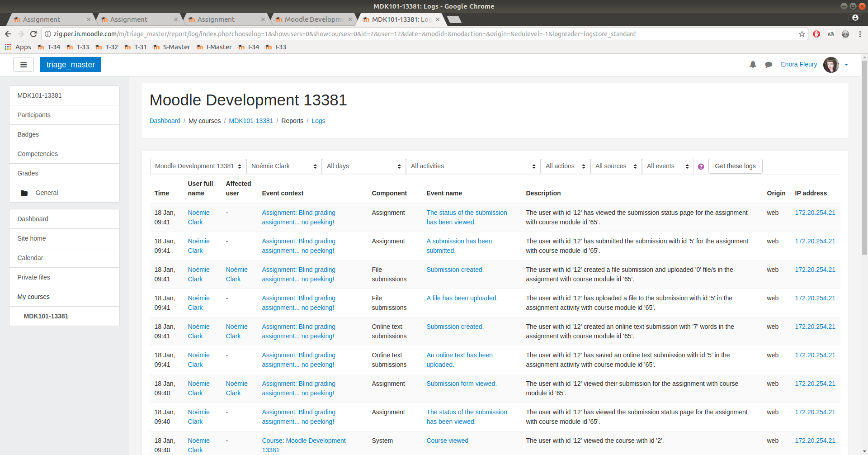Reload the page with refresh icon
This screenshot has height=455, width=868.
point(33,34)
